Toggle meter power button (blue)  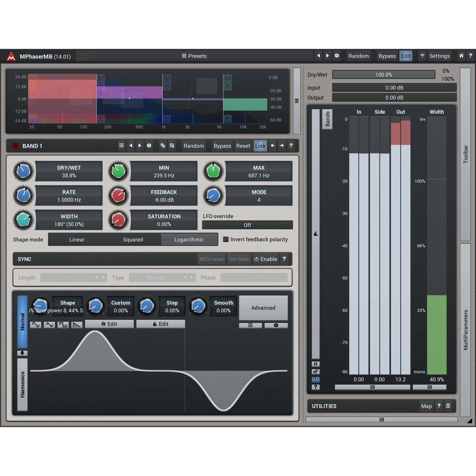(x=315, y=379)
